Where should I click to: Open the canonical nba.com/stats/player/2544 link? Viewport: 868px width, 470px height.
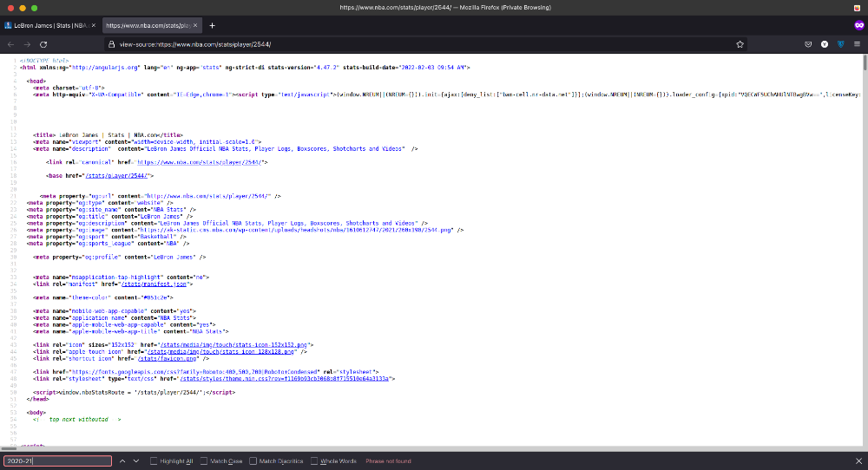tap(201, 162)
